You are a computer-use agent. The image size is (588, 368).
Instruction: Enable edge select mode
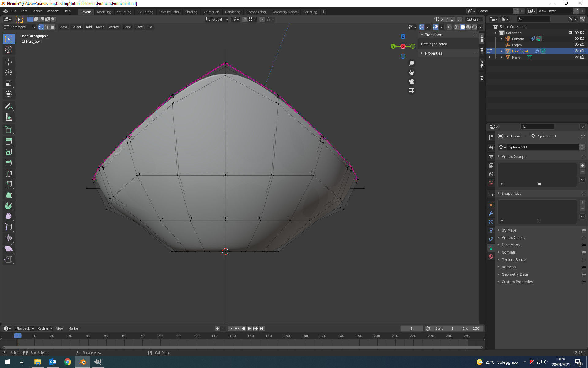(x=47, y=27)
